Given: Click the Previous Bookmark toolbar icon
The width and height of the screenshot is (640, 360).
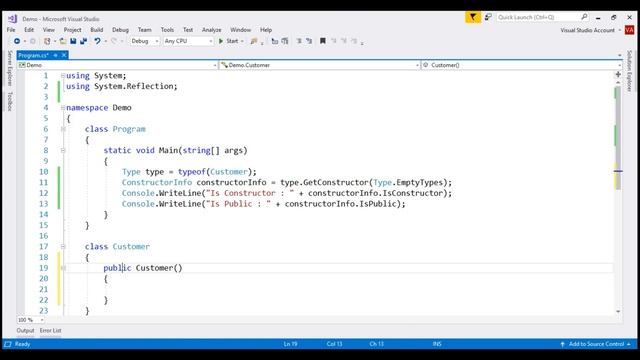Looking at the screenshot, I should pos(333,41).
